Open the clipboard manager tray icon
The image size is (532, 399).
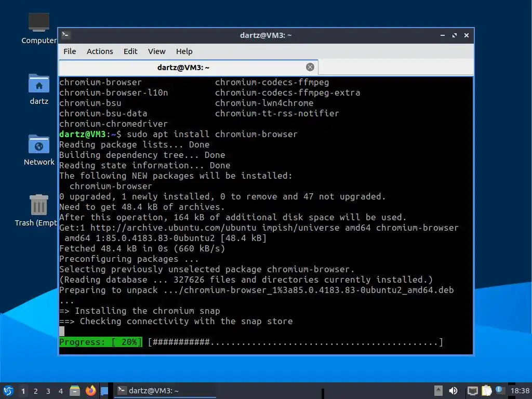coord(486,391)
